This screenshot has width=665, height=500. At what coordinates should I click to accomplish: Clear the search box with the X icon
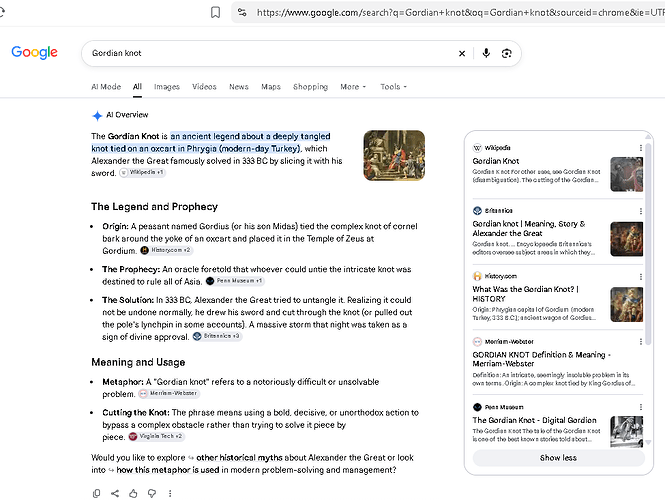(x=462, y=53)
